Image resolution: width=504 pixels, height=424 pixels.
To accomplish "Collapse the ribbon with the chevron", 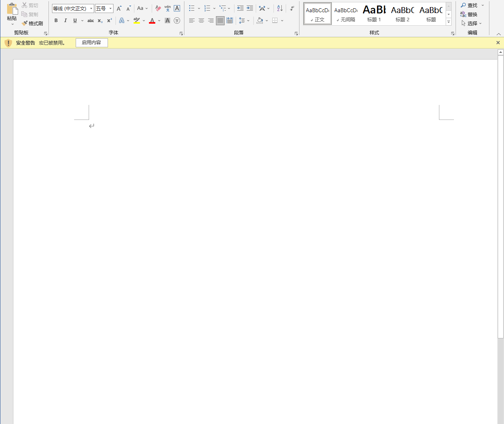I will click(498, 34).
